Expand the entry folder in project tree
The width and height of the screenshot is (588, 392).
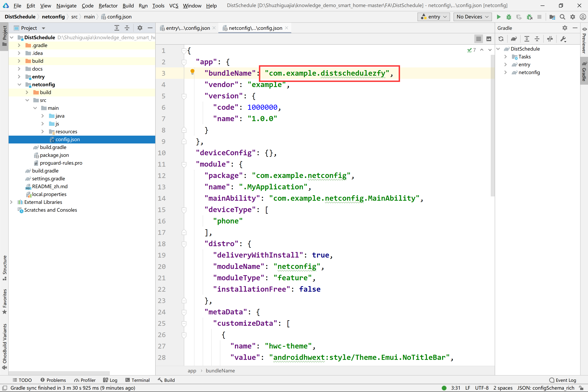tap(19, 77)
